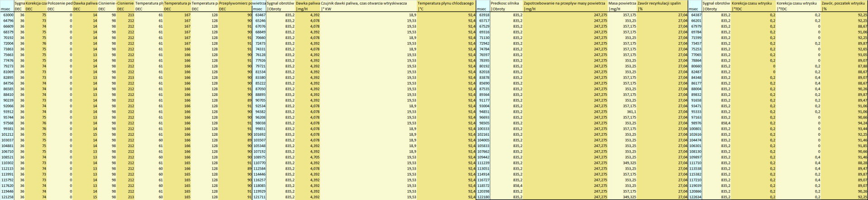Click 'Zapotrzebowanie na przeplyw masy powietrza' header
The image size is (868, 200).
click(566, 3)
